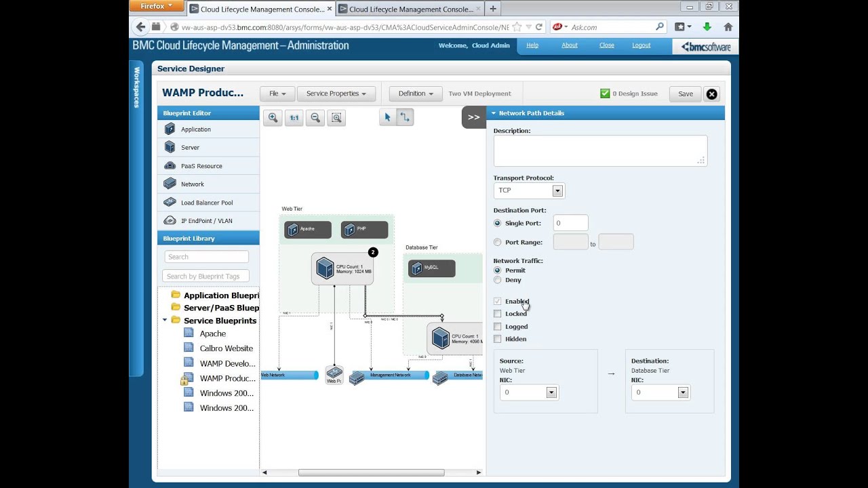Collapse details panel with >> button
This screenshot has width=868, height=488.
[473, 117]
